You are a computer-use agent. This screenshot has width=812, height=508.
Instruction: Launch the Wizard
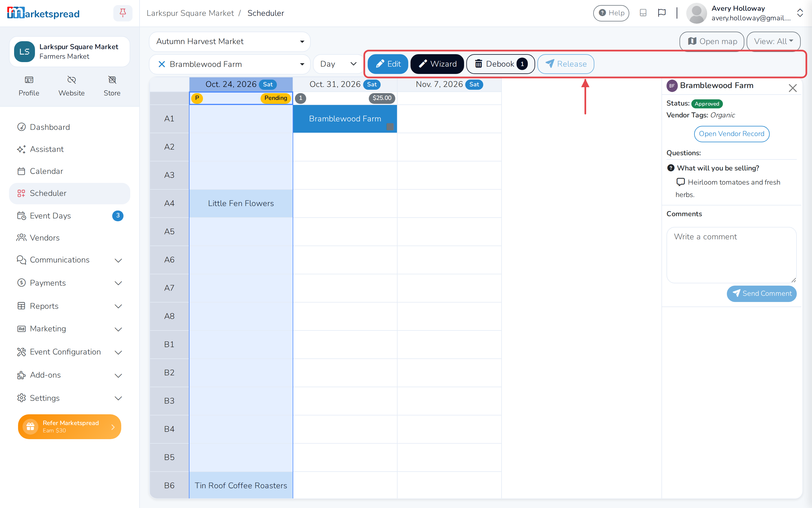pos(437,64)
